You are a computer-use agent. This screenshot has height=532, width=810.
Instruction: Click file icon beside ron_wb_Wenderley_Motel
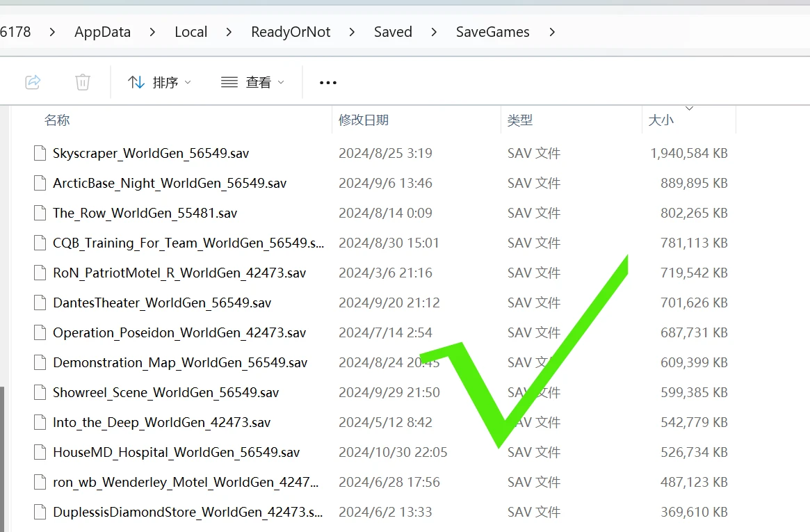(40, 483)
